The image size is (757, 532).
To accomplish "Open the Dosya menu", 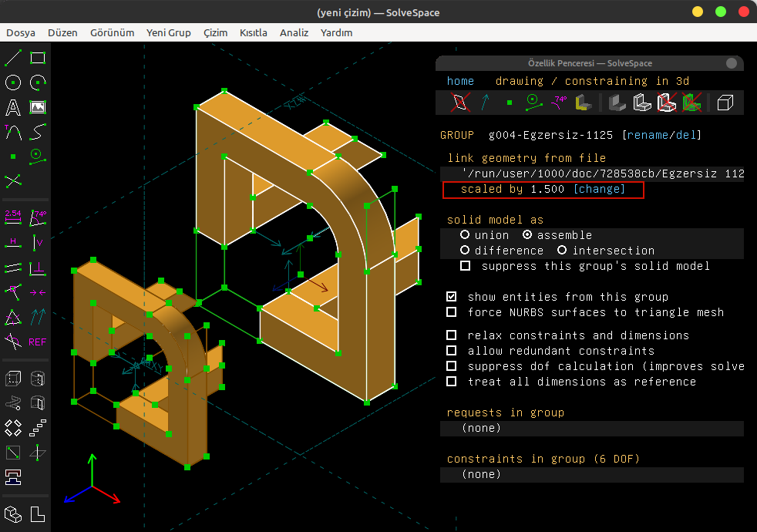I will [21, 33].
